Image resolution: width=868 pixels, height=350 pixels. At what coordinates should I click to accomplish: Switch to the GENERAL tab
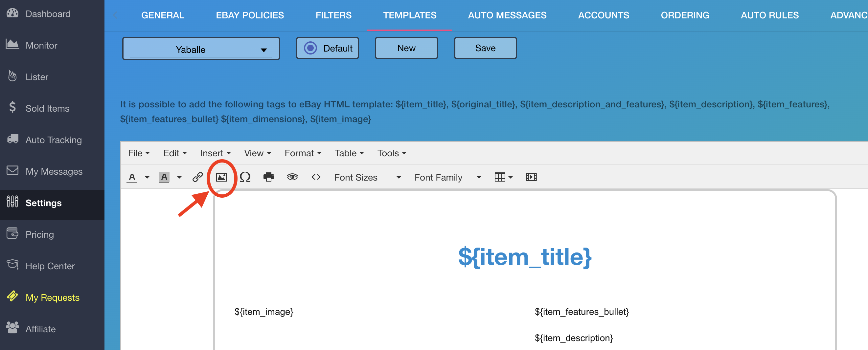162,15
